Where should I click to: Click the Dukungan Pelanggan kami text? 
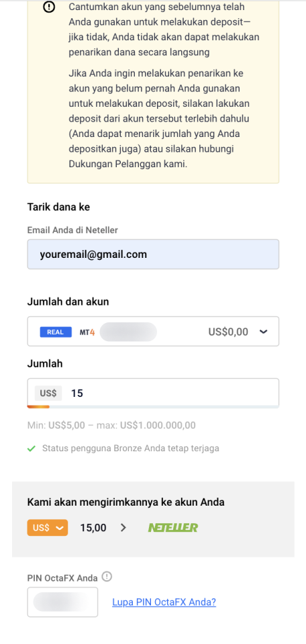point(127,165)
